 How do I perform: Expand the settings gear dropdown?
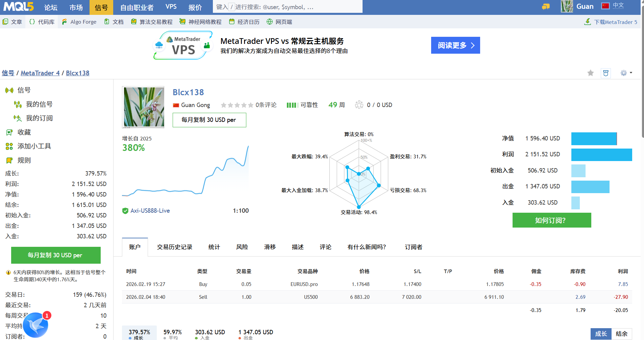[626, 73]
